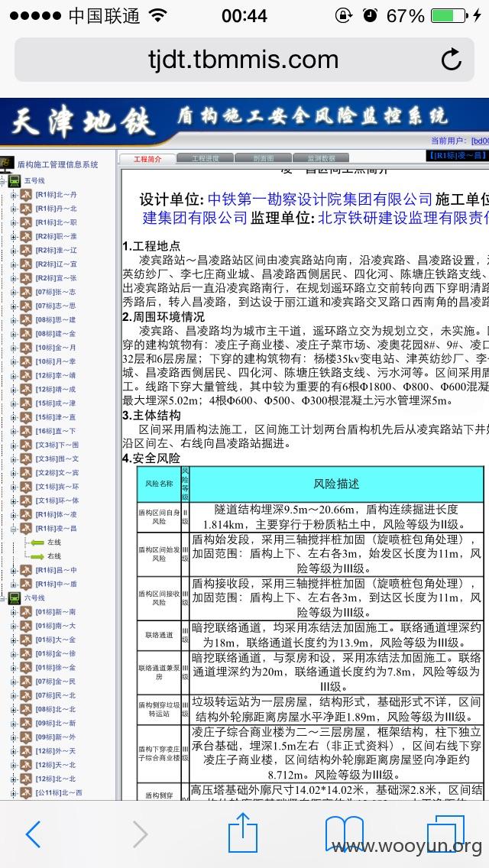Click the worker icon for [01标]新～南
489x868 pixels.
tap(26, 612)
